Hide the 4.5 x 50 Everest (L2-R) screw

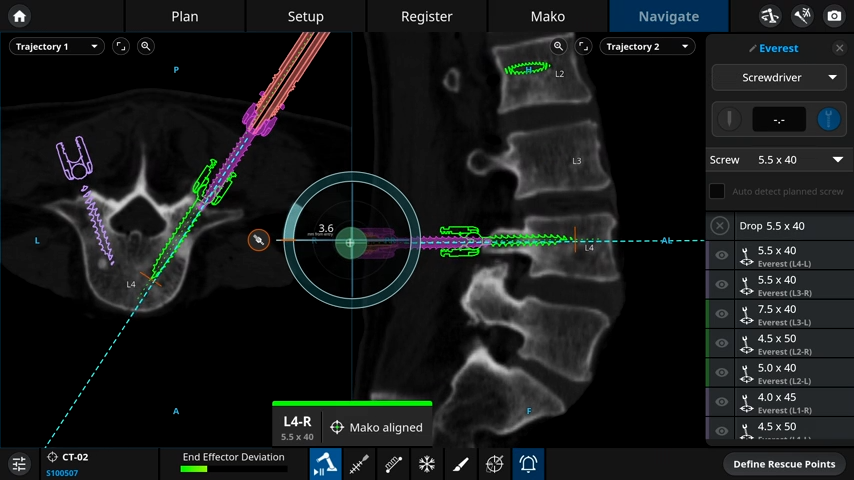click(722, 343)
